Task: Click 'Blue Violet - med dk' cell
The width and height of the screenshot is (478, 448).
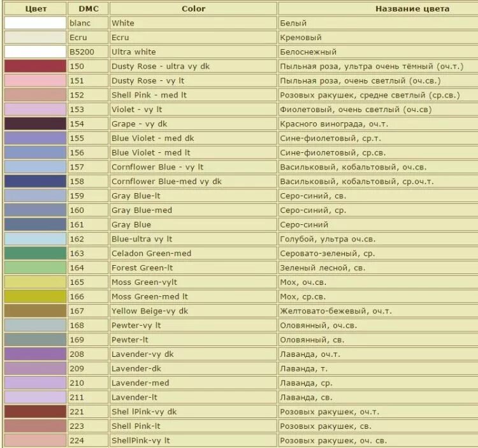Action: click(193, 138)
